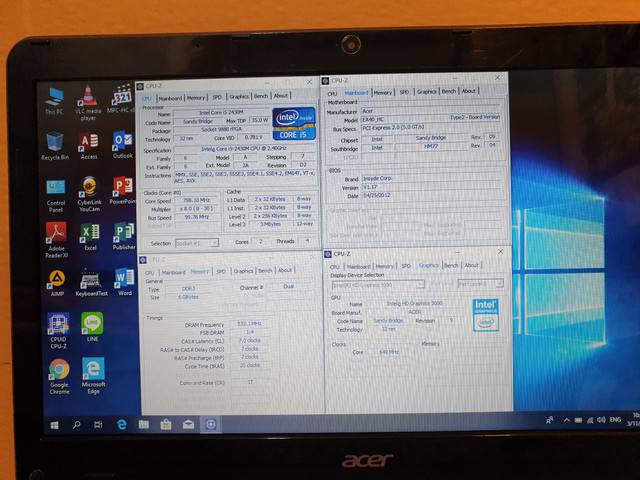This screenshot has height=480, width=640.
Task: Launch Outlook from the desktop
Action: [122, 145]
